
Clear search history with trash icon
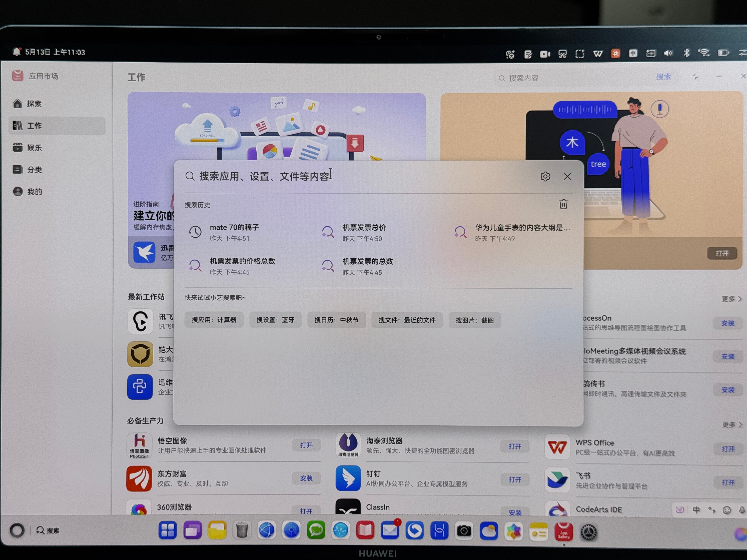(563, 204)
